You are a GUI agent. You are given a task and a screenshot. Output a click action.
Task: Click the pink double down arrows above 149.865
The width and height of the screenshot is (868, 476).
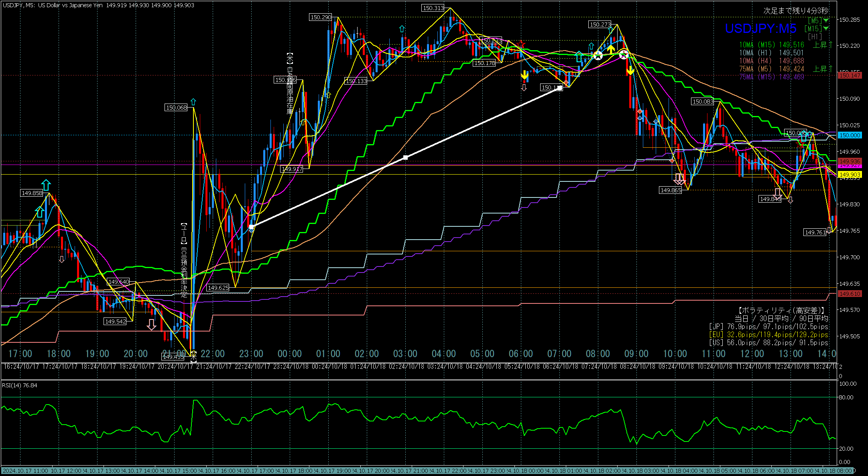[679, 179]
